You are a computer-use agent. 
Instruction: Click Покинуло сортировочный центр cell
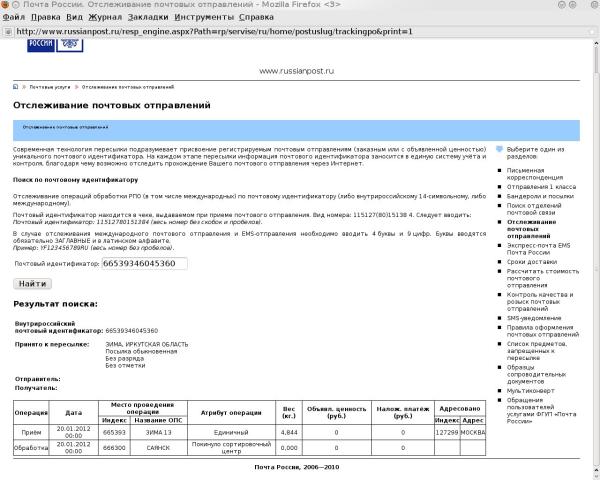point(231,448)
